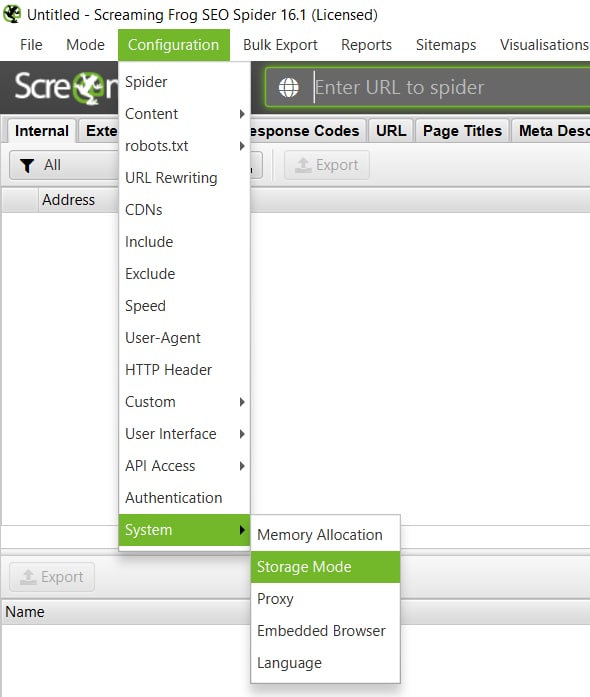Switch to the External tab
Screen dimensions: 590x697
(x=100, y=131)
